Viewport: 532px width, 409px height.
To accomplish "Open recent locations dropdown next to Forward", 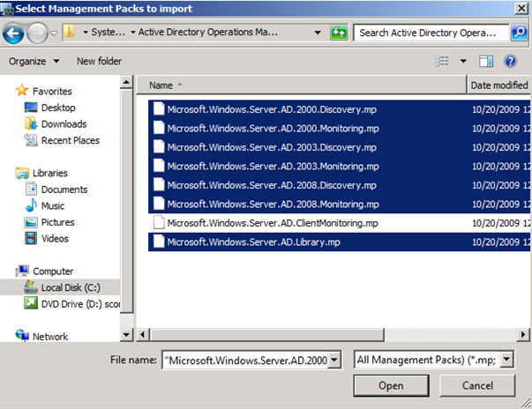I will click(x=54, y=33).
